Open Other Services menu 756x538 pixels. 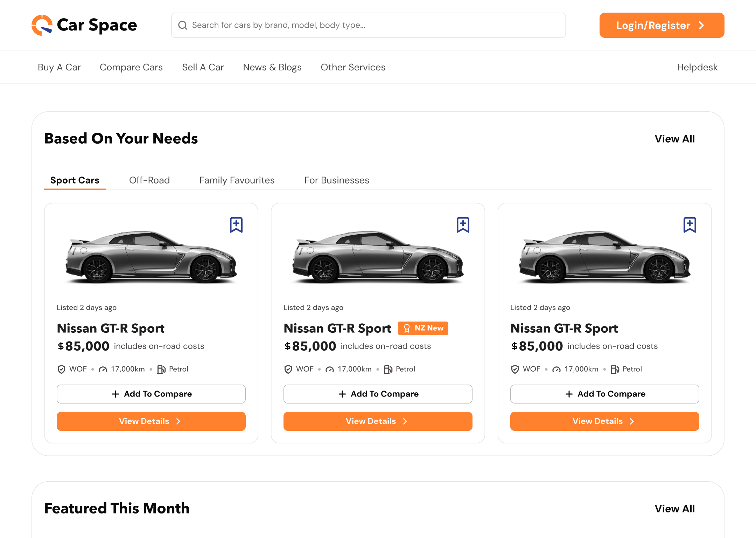(x=353, y=67)
